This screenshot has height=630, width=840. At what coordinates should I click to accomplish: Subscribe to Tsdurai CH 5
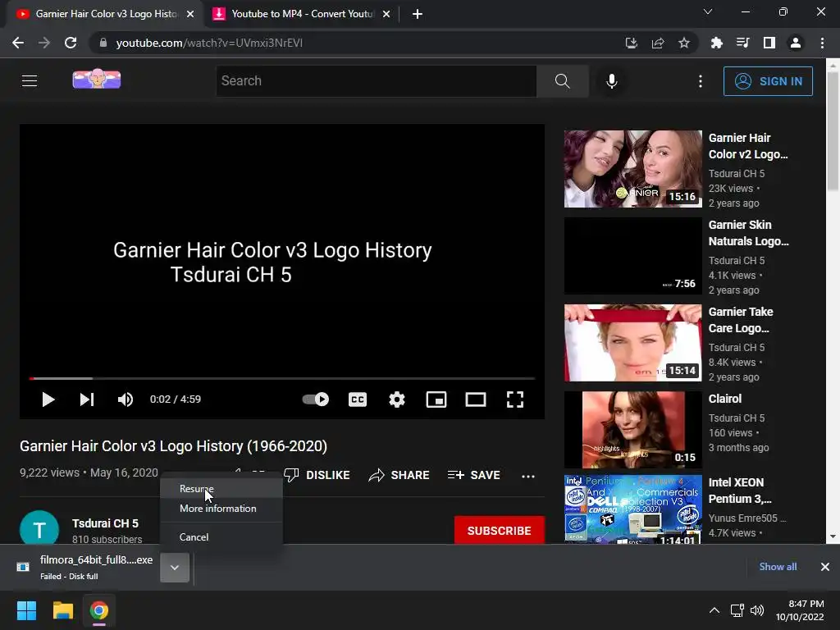coord(500,531)
